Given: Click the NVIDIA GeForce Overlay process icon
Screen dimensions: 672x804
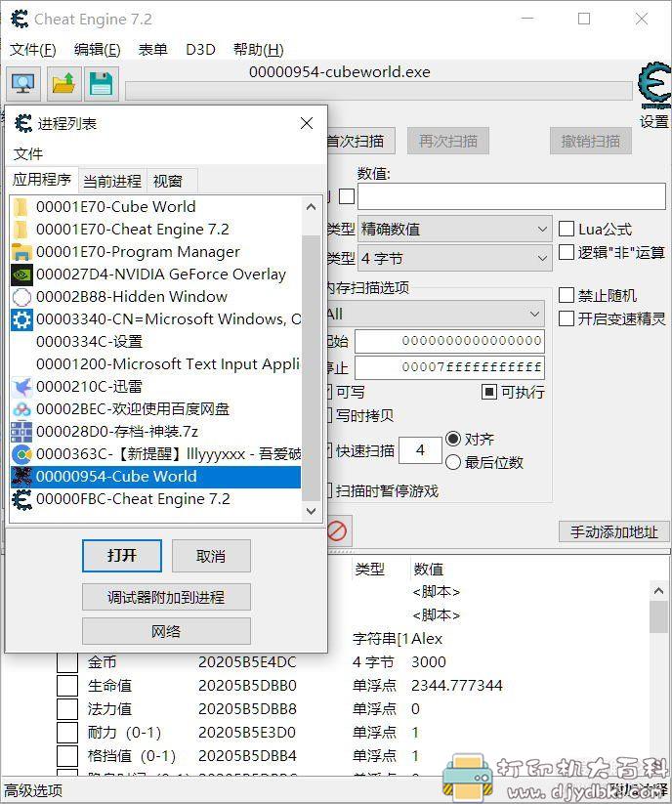Looking at the screenshot, I should (21, 275).
